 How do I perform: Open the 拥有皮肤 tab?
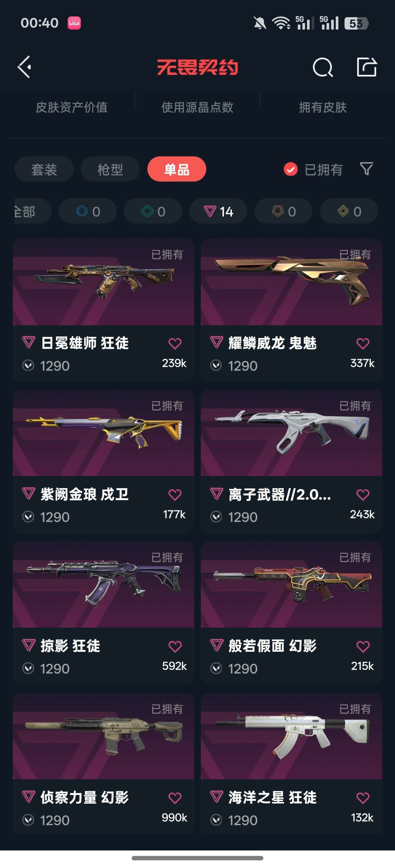(x=323, y=107)
